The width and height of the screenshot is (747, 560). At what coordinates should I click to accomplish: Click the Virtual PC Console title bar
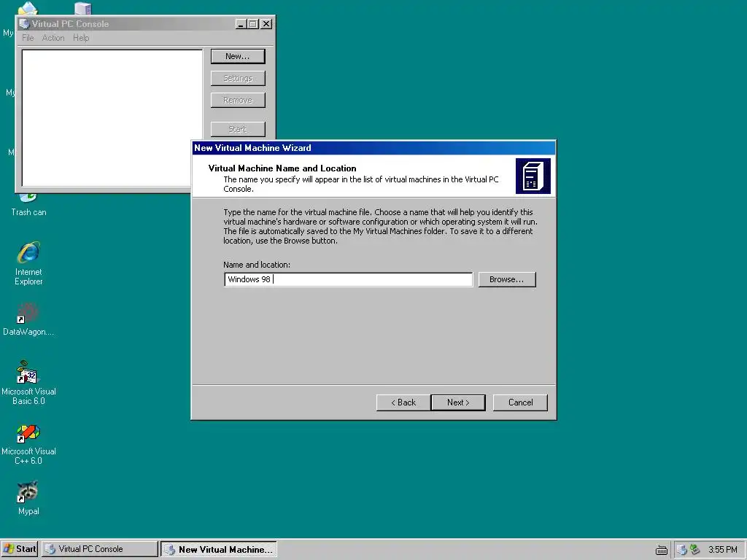coord(145,24)
